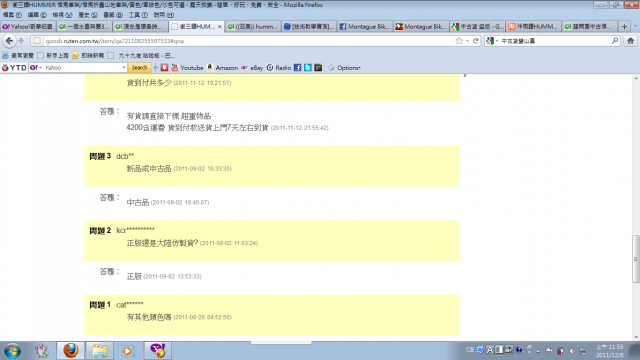Click asker name kcr in question 2
The image size is (640, 360).
[136, 231]
